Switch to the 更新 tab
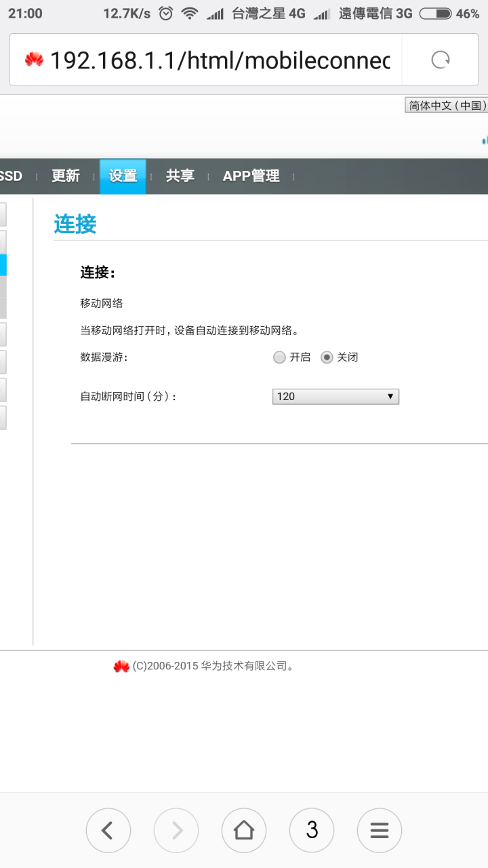488x868 pixels. (x=66, y=176)
